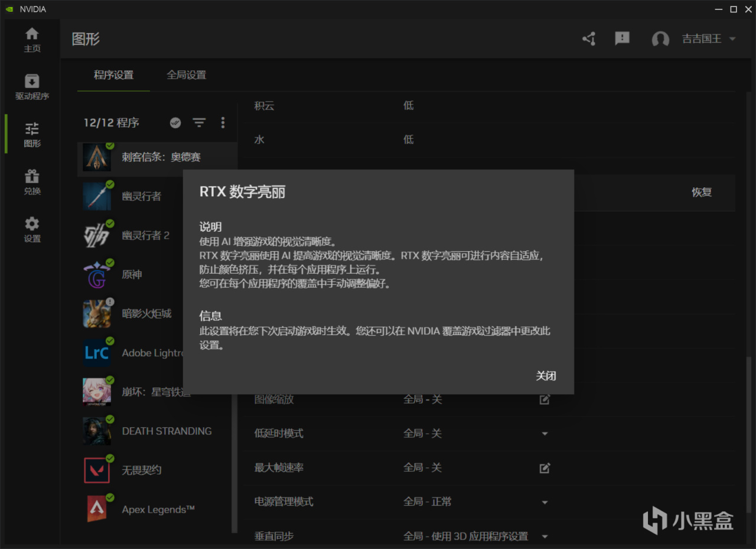756x549 pixels.
Task: Click the DEATH STRANDING game icon
Action: coord(97,431)
